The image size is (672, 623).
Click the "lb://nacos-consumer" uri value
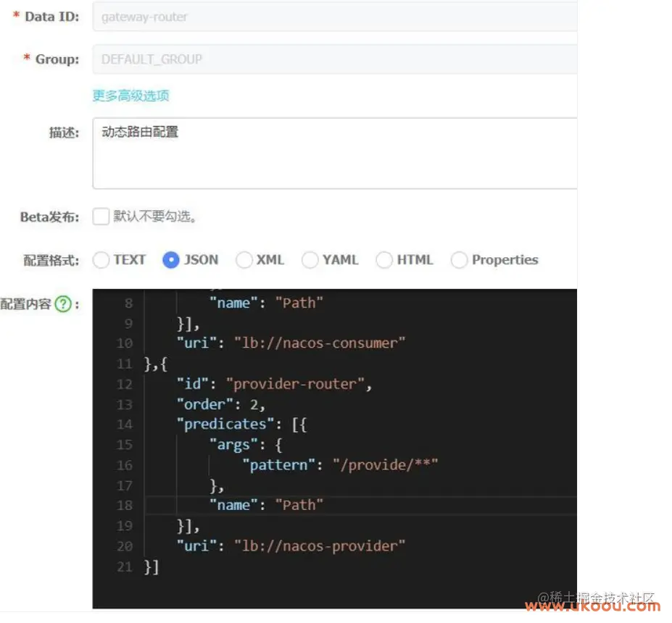320,343
